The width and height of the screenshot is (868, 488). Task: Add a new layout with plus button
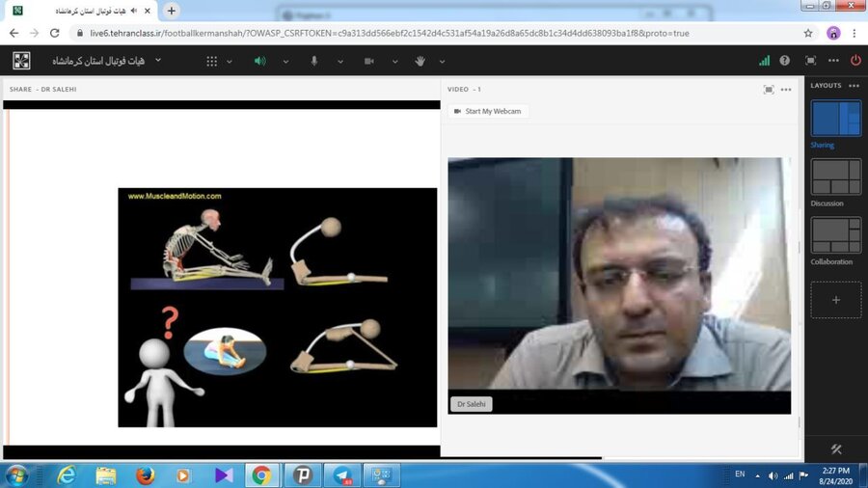pyautogui.click(x=835, y=300)
